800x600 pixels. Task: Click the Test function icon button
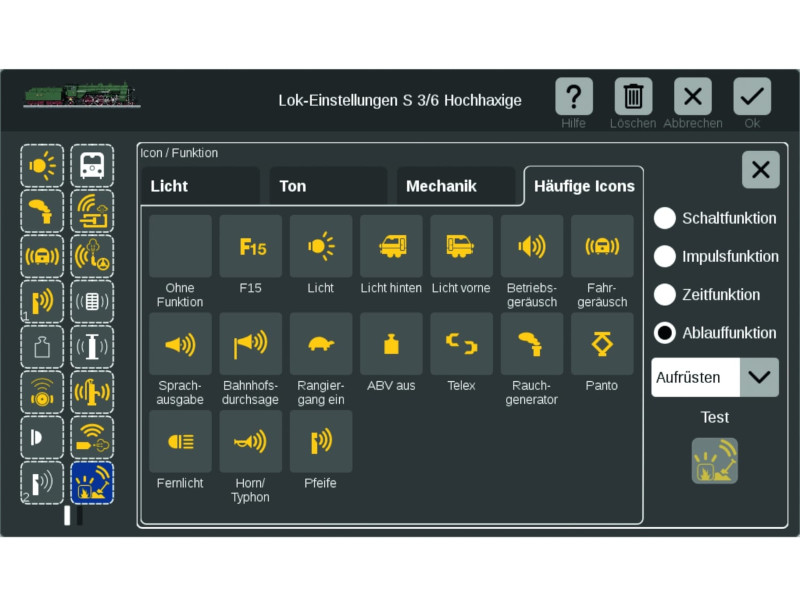point(714,461)
